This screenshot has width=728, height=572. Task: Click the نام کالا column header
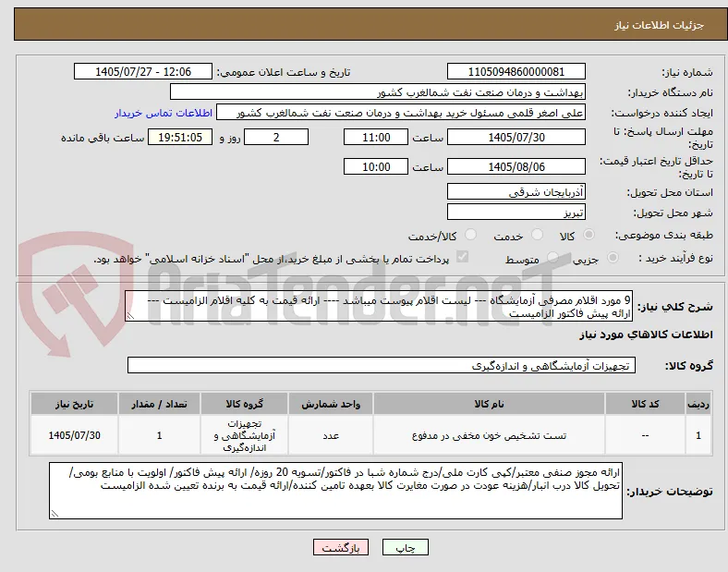489,404
